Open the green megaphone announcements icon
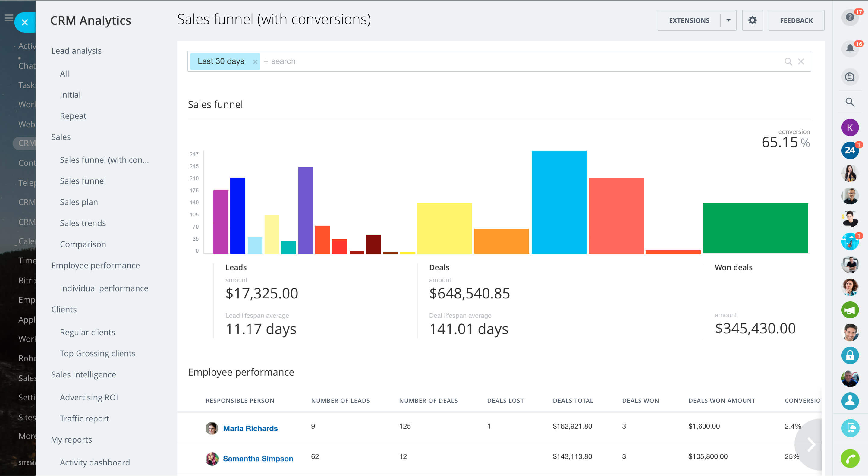 [x=850, y=310]
